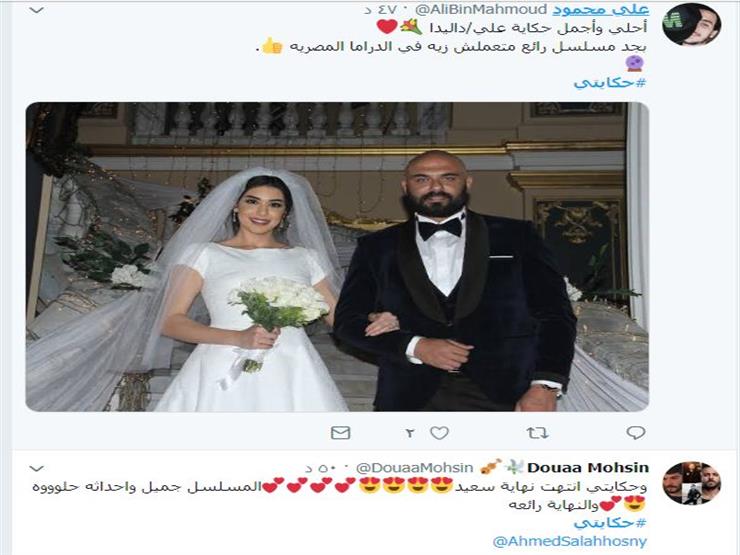Expand options chevron on first tweet
This screenshot has height=555, width=740.
click(36, 10)
